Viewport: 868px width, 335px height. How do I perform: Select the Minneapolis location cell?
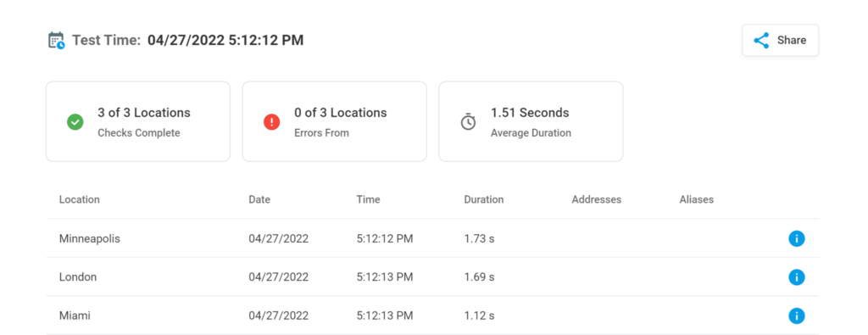click(x=90, y=238)
